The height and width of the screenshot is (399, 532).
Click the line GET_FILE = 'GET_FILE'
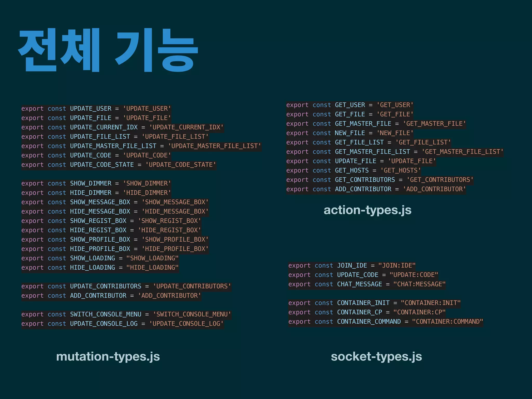[x=350, y=114]
